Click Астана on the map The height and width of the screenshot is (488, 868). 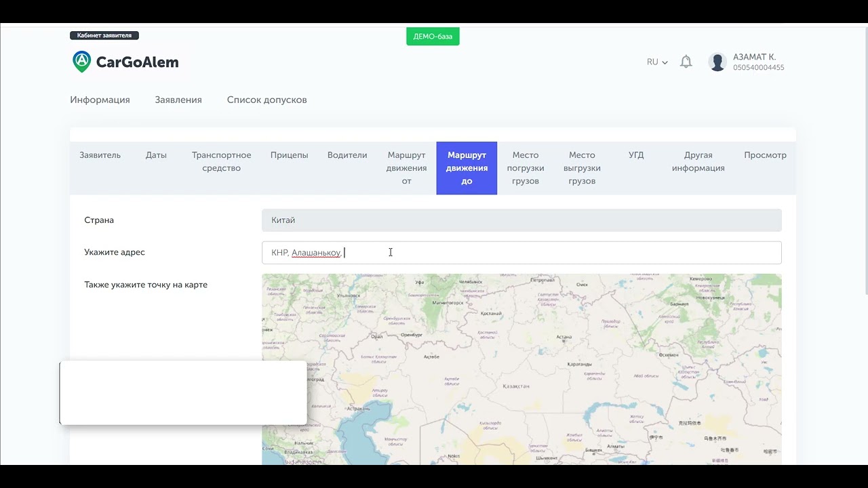(564, 336)
